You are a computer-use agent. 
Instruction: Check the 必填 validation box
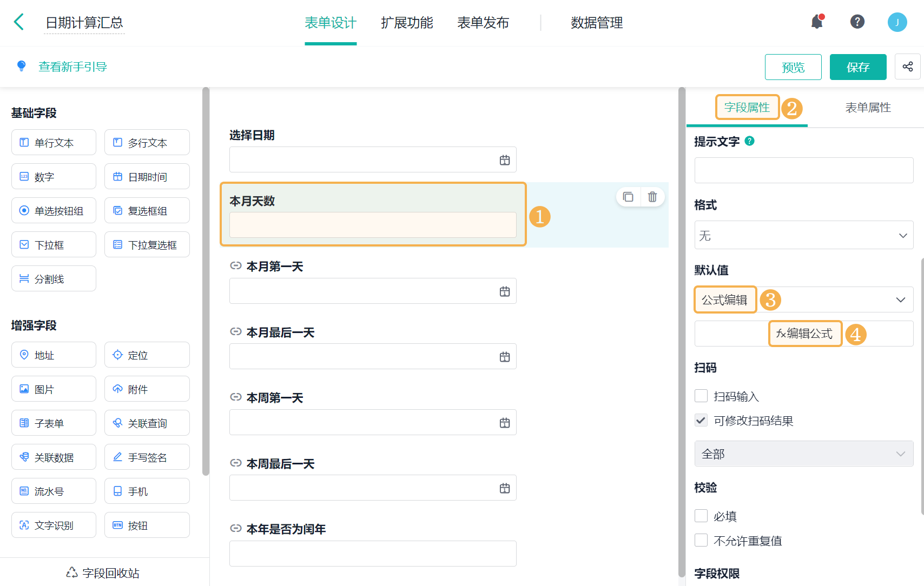click(701, 516)
